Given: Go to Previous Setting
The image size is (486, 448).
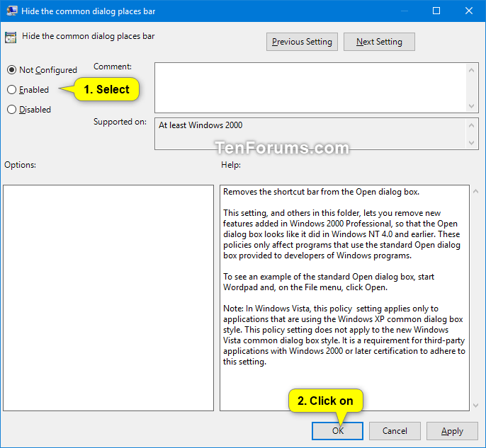Looking at the screenshot, I should pos(302,42).
